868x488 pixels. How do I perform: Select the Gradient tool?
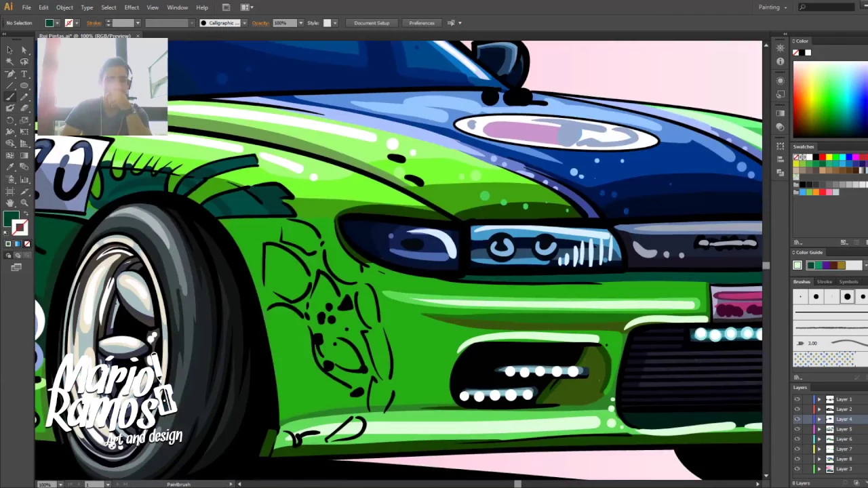point(24,155)
